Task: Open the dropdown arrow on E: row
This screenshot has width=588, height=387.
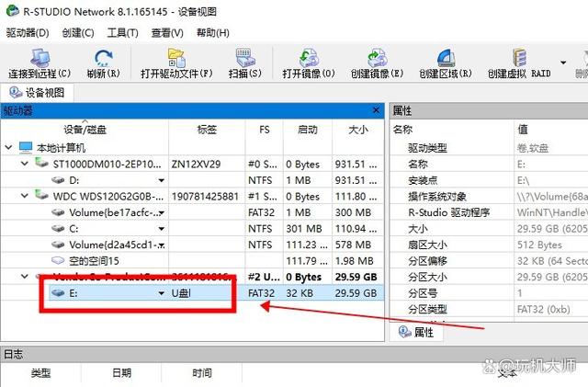Action: 162,293
